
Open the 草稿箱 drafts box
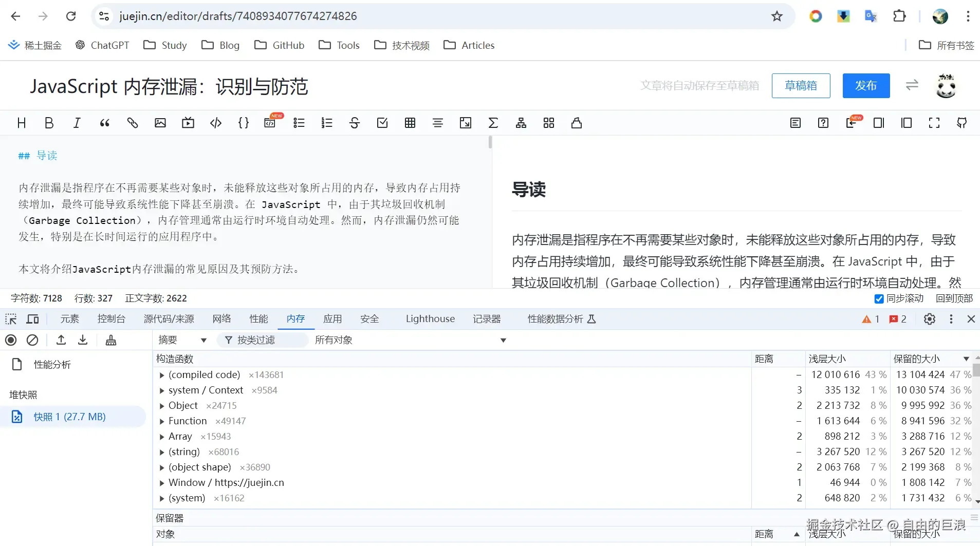pyautogui.click(x=801, y=85)
